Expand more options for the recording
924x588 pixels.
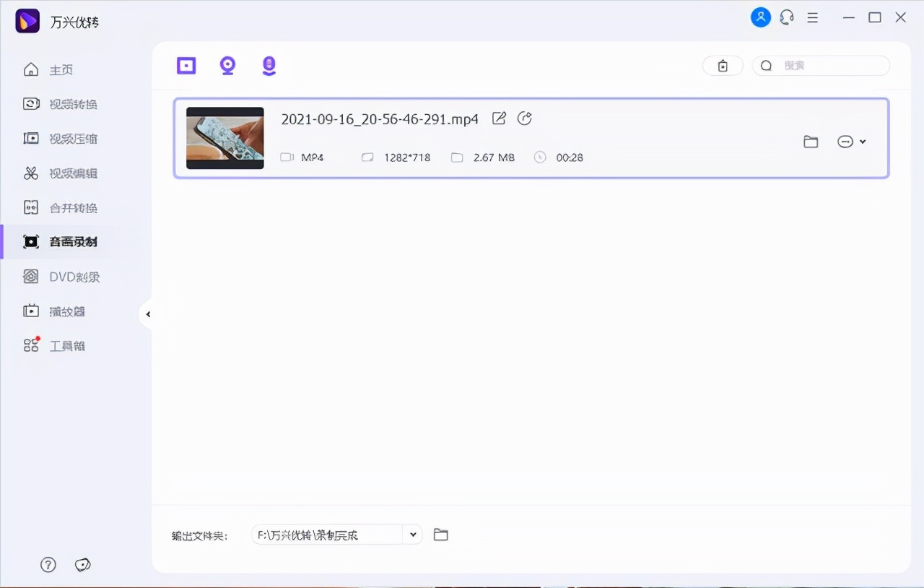coord(852,142)
